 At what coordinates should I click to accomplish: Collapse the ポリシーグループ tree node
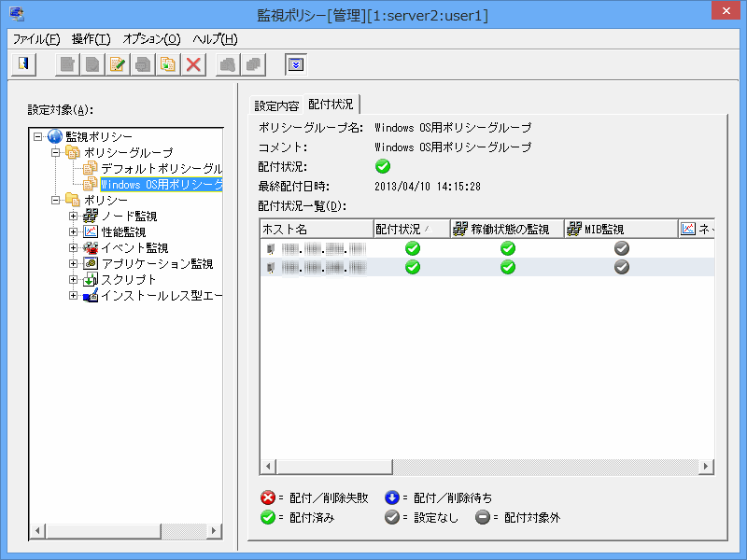pos(56,152)
